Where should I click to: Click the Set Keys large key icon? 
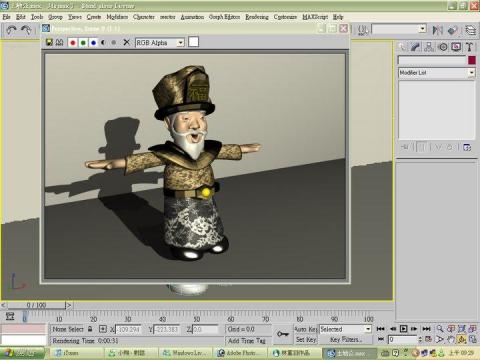point(283,334)
